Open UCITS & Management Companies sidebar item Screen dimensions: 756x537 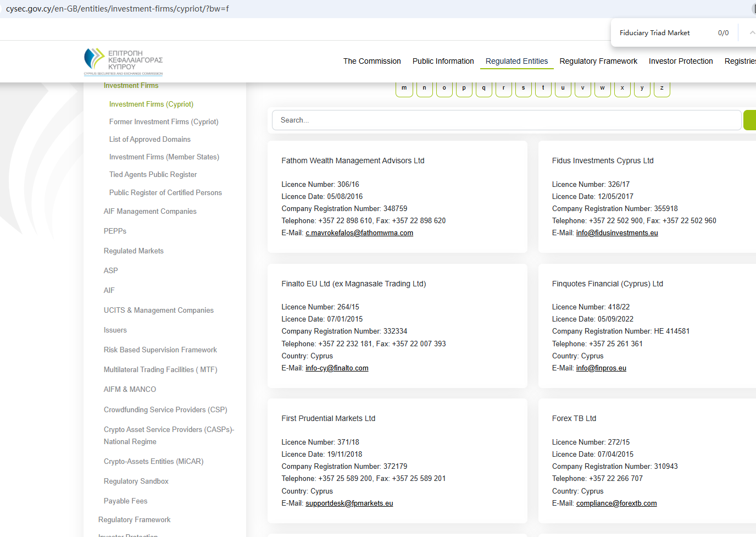(158, 310)
